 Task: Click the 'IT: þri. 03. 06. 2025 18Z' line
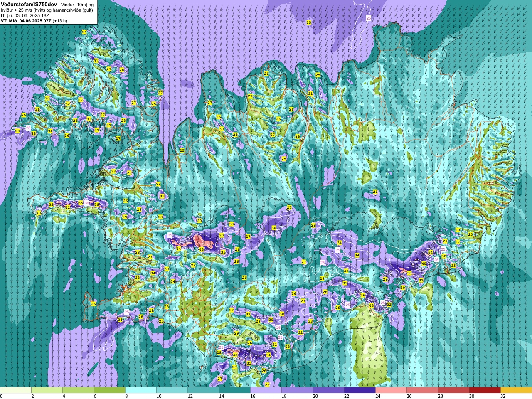(x=25, y=15)
